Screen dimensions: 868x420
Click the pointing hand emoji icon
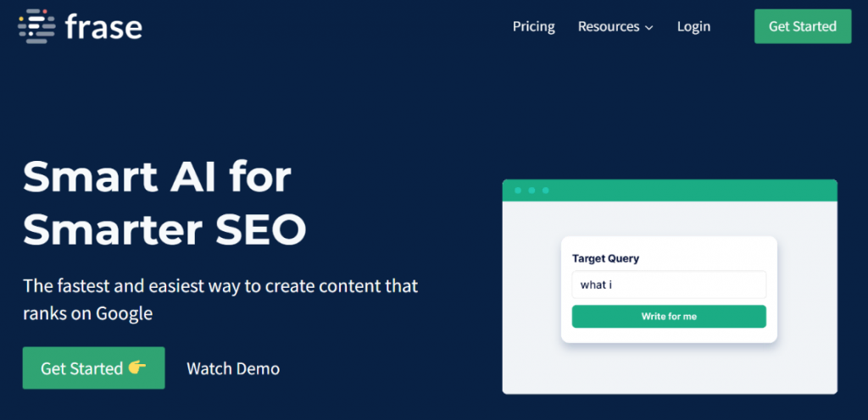coord(137,367)
